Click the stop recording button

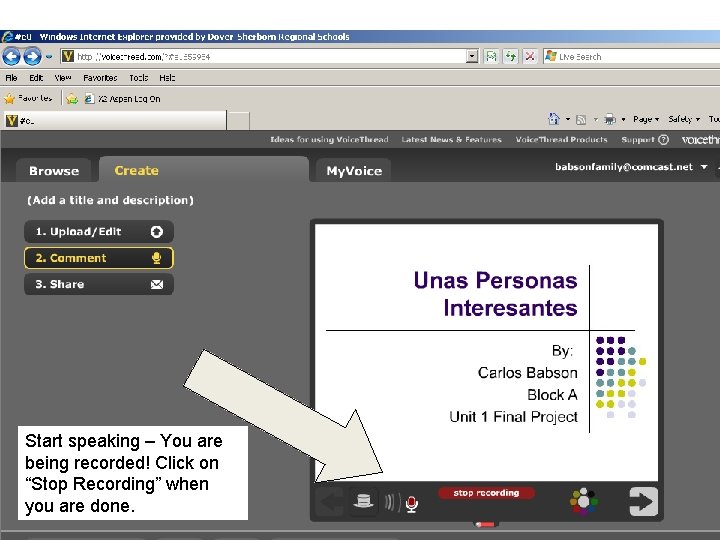tap(486, 493)
